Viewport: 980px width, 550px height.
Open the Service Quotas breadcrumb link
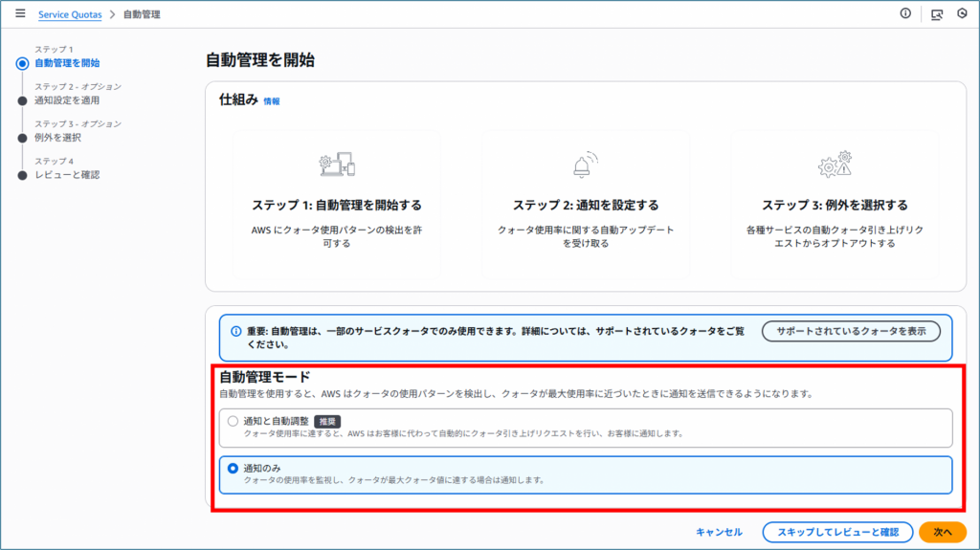tap(70, 15)
